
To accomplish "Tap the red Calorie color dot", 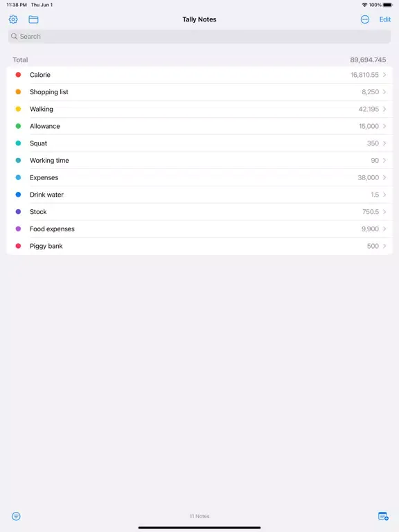I will [x=18, y=75].
